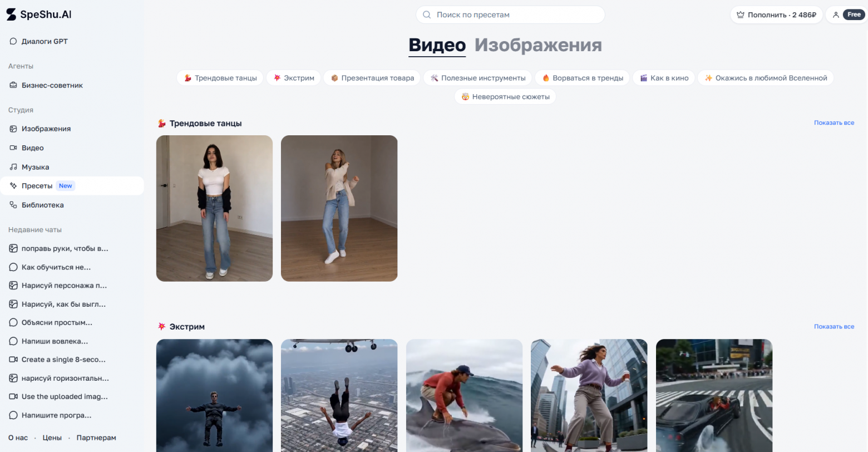Click icon of chat 'поправь руки, чтобы в...'

(13, 248)
